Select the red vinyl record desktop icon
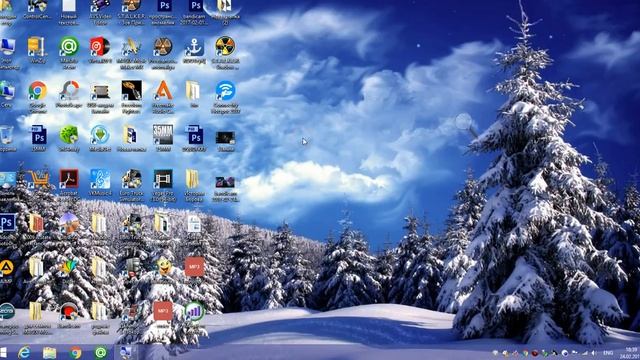This screenshot has height=360, width=640. pyautogui.click(x=100, y=46)
